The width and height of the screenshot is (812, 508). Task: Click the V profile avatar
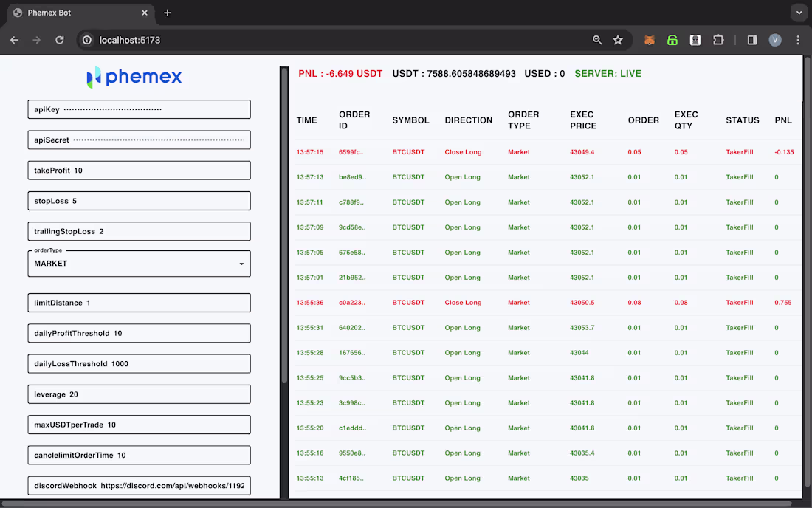(x=775, y=40)
